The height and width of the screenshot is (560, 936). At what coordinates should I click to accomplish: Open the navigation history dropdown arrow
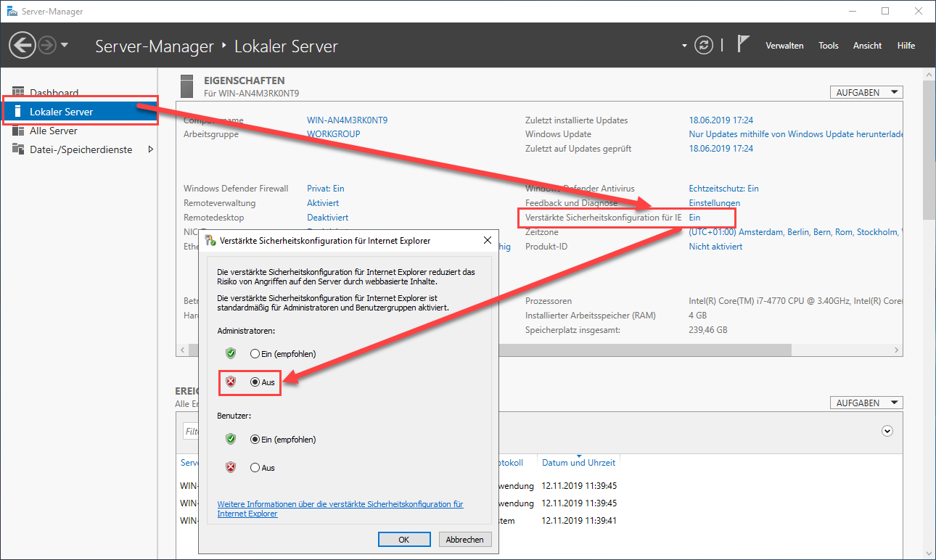(x=65, y=46)
